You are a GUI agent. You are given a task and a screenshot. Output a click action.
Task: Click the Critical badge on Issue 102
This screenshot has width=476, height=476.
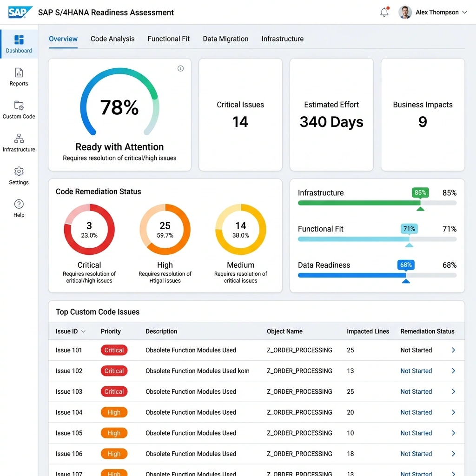(x=114, y=370)
